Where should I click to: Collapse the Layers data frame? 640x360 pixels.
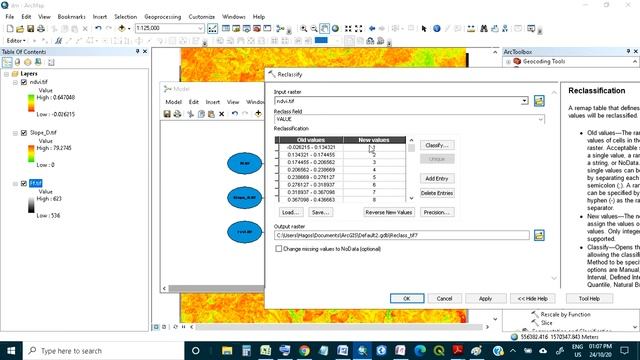pos(7,74)
